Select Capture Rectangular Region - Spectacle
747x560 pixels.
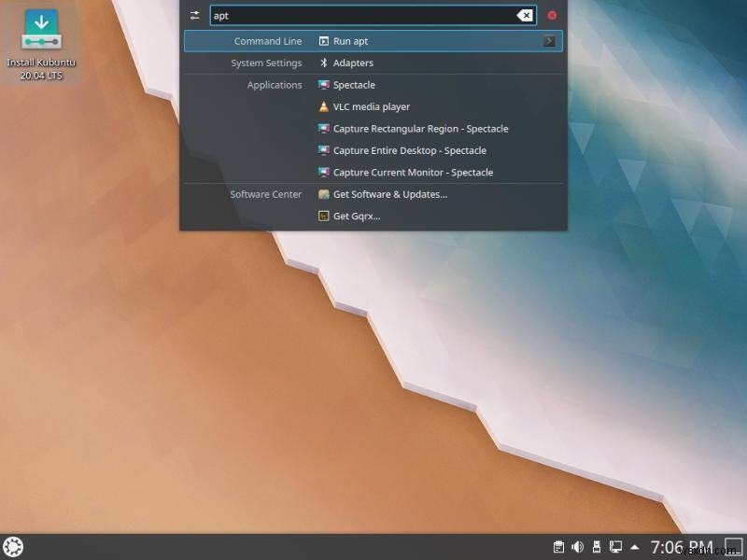tap(418, 129)
